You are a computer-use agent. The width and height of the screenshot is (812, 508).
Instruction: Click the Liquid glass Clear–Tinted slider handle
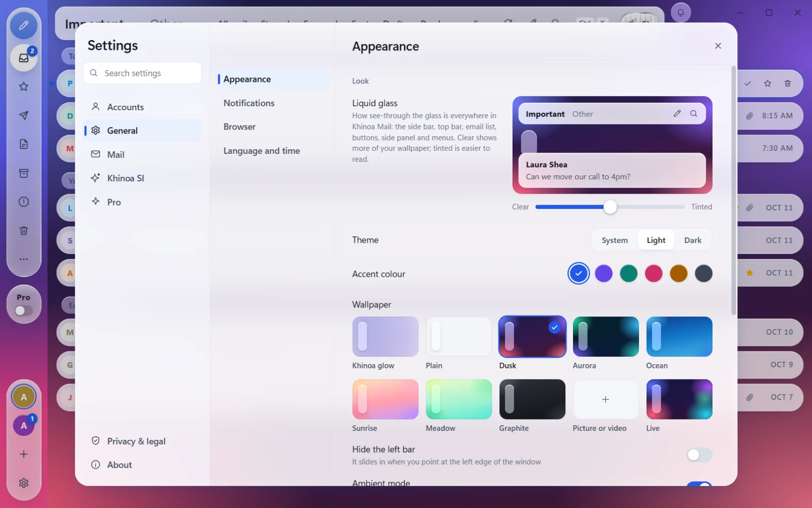(x=610, y=207)
